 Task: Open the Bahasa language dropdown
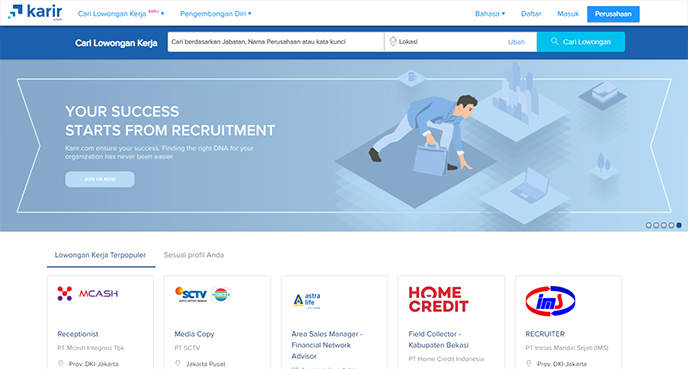coord(490,14)
